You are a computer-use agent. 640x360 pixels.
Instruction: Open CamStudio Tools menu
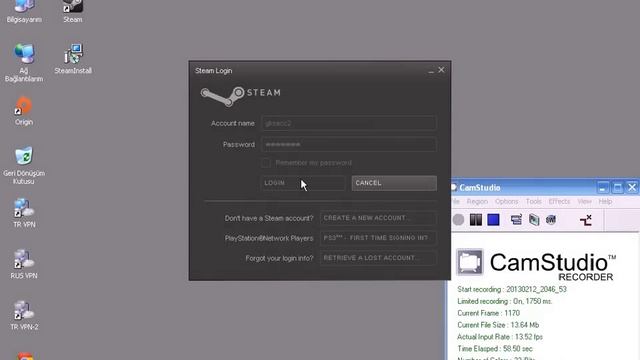point(533,202)
